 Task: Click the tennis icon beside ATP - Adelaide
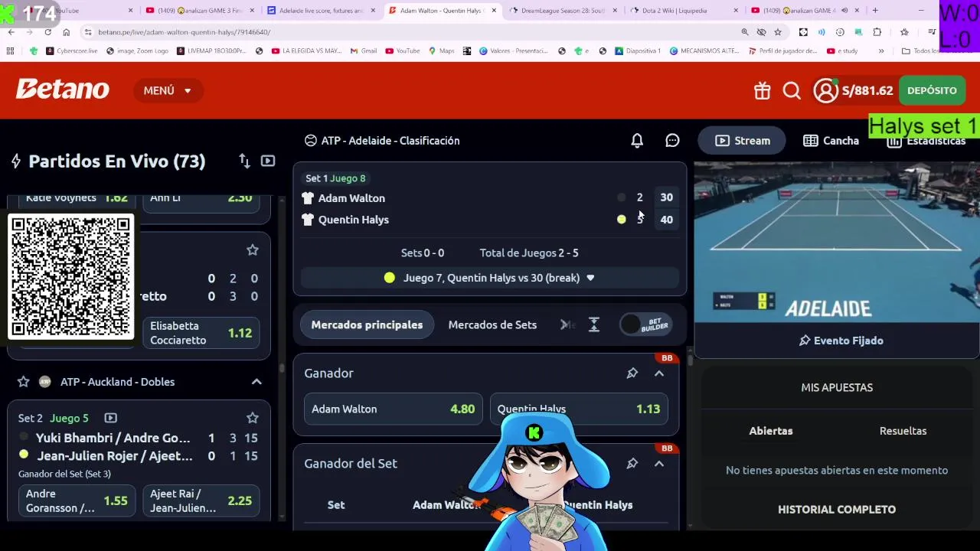click(x=310, y=140)
